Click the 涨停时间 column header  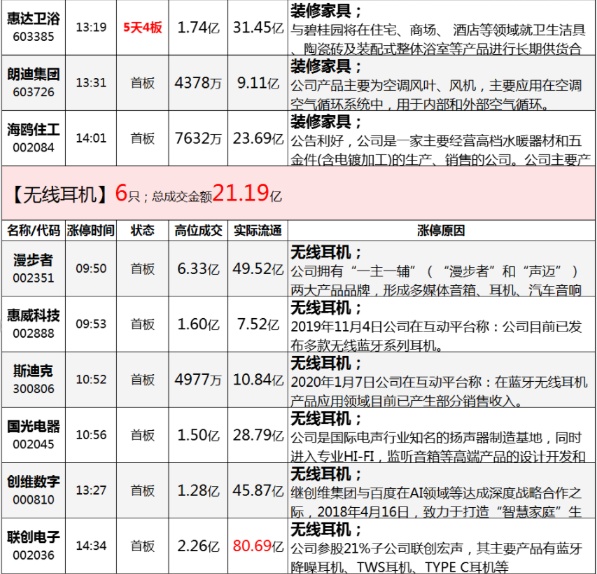coord(91,230)
